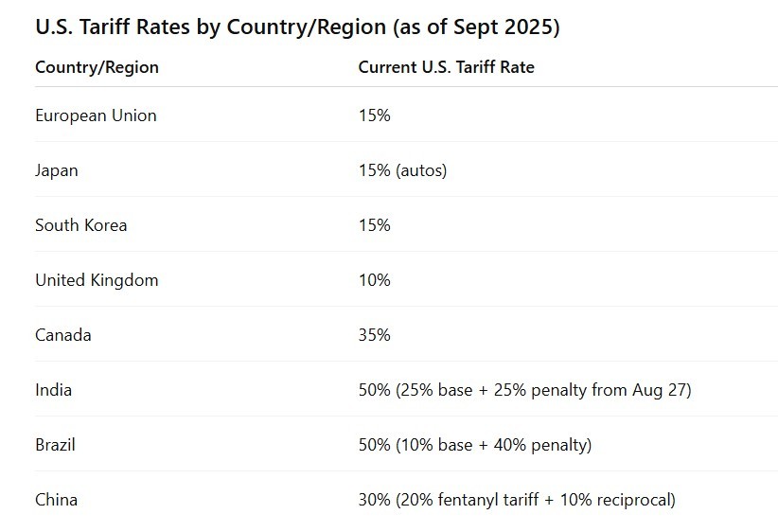
Task: Select the '15% (autos)' tariff cell
Action: pos(402,170)
